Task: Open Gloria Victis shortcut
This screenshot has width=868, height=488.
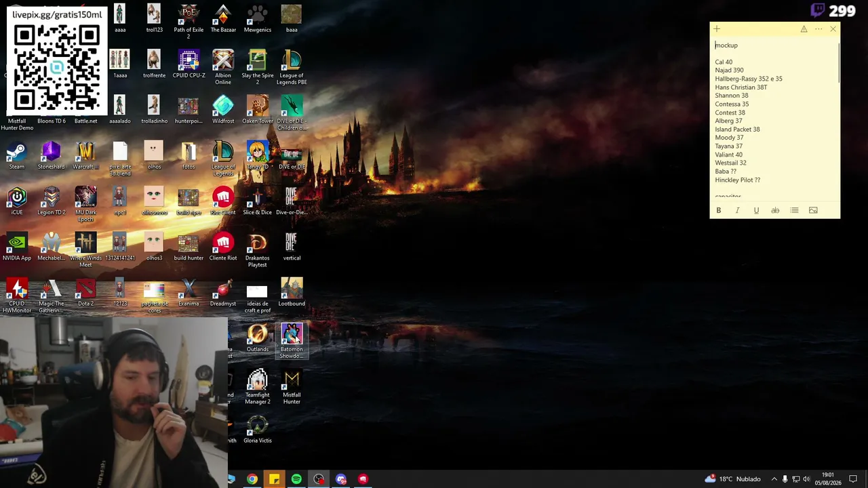Action: (257, 428)
